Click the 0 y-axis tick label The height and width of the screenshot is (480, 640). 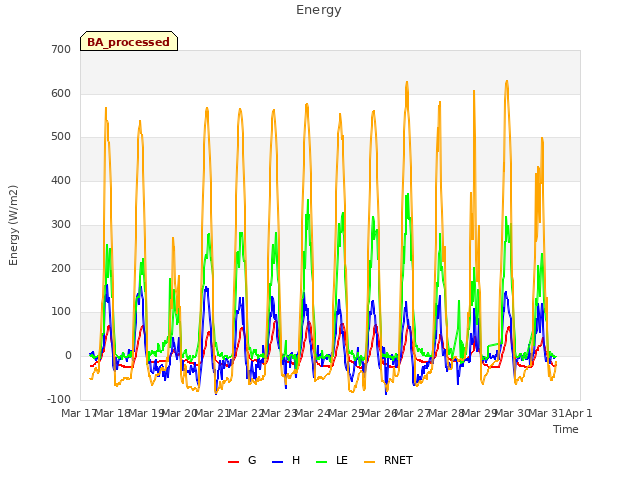tap(68, 356)
